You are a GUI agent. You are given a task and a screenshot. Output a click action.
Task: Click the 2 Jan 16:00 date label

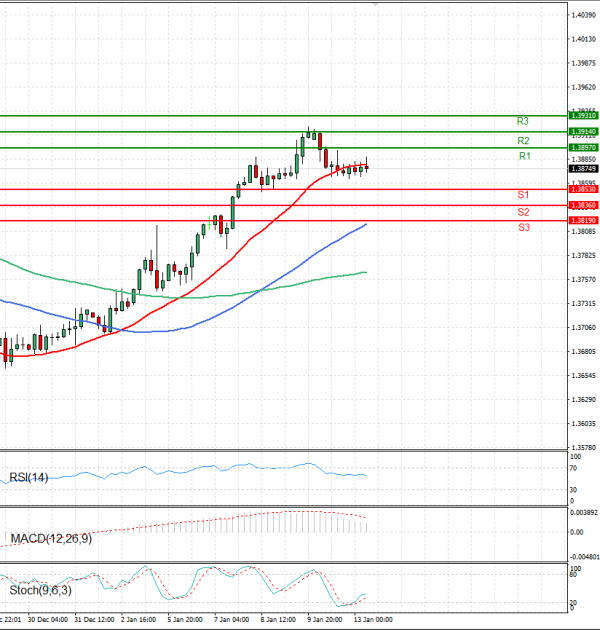pos(139,620)
